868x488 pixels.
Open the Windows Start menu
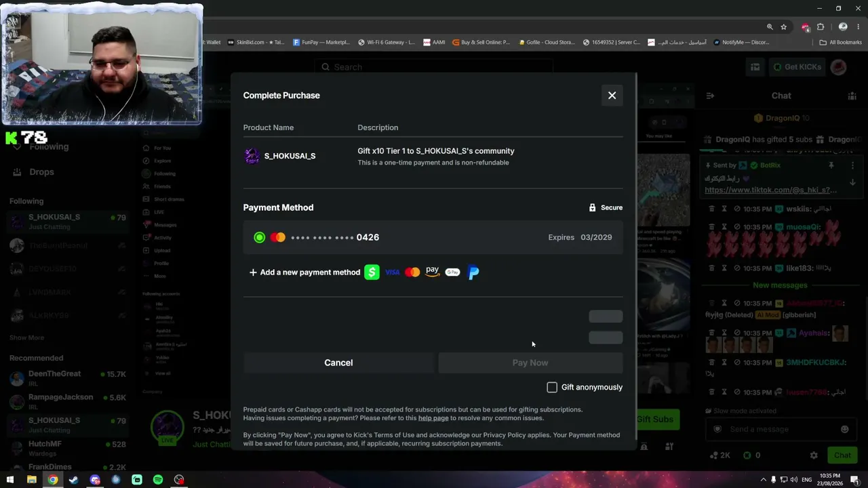9,480
